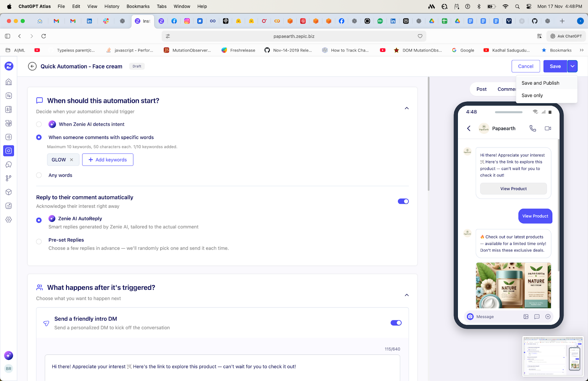Screen dimensions: 588x381
Task: Choose 'Save only' from the menu
Action: point(546,96)
